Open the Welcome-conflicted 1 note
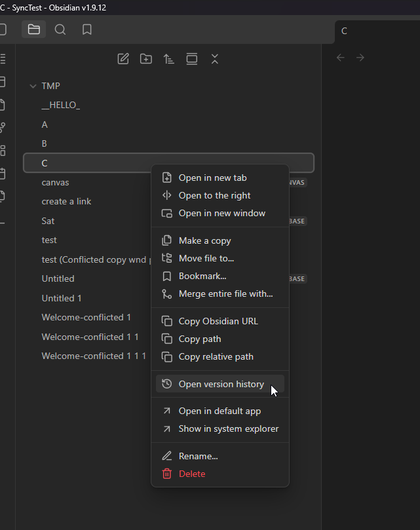Viewport: 420px width, 530px height. click(86, 317)
